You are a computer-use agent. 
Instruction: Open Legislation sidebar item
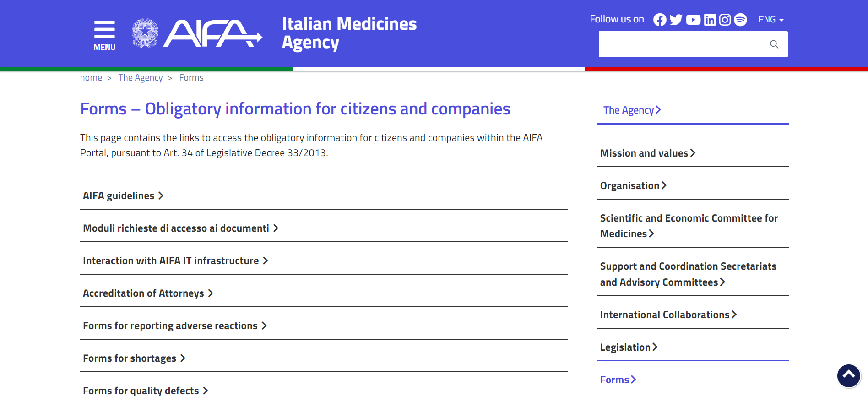[629, 347]
